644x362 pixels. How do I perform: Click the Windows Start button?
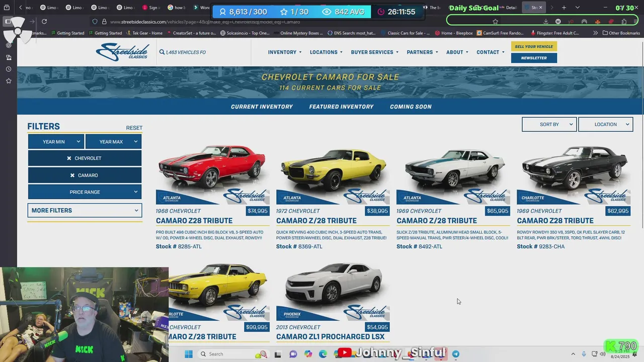(x=189, y=354)
